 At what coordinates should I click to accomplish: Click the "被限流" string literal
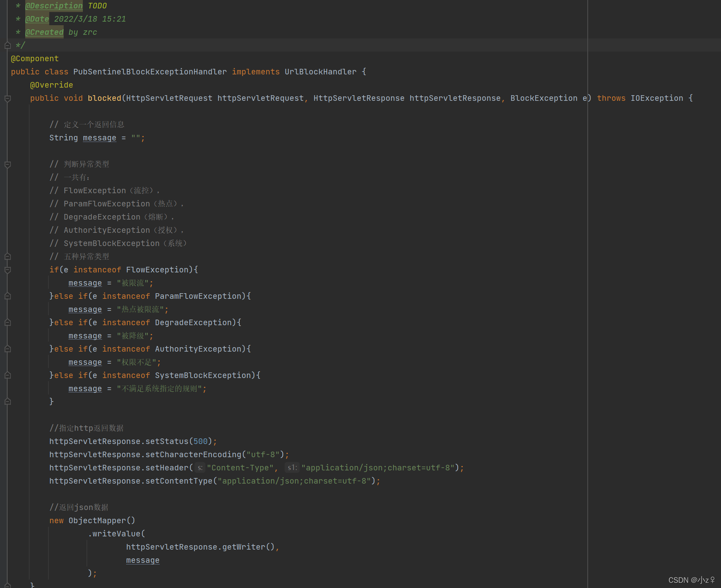click(x=133, y=283)
